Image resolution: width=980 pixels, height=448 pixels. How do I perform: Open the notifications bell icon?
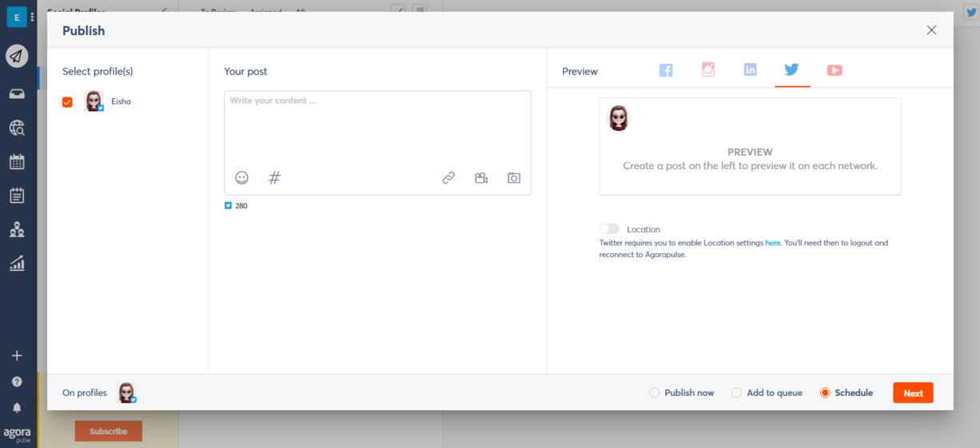click(x=17, y=407)
